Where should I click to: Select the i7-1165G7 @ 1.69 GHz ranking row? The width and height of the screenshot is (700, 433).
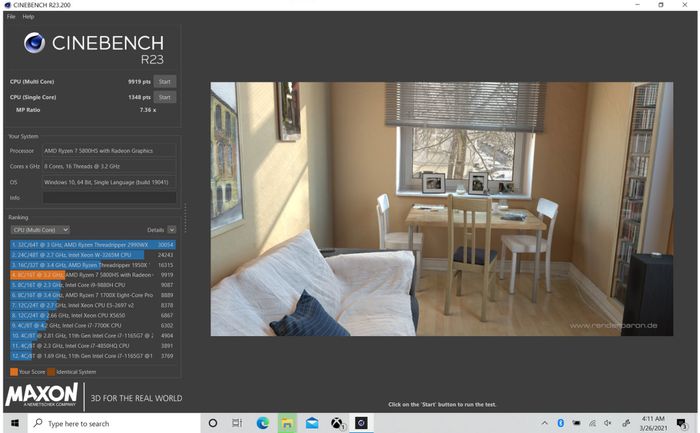(x=93, y=356)
